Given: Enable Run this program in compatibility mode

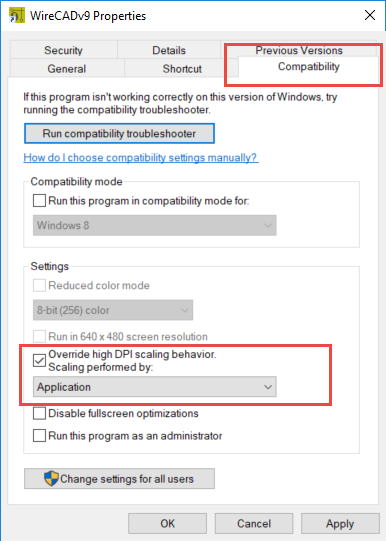Looking at the screenshot, I should (x=39, y=200).
